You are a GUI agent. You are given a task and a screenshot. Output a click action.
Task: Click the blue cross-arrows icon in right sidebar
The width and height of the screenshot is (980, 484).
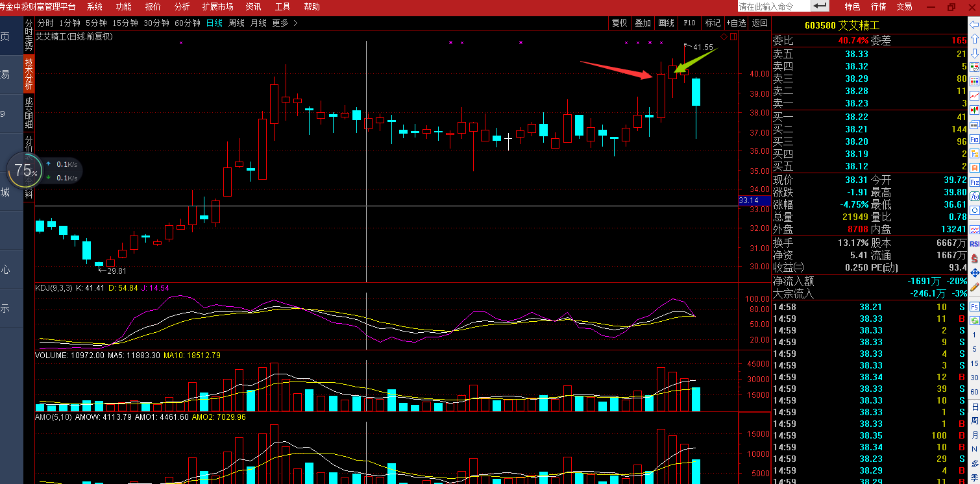974,272
